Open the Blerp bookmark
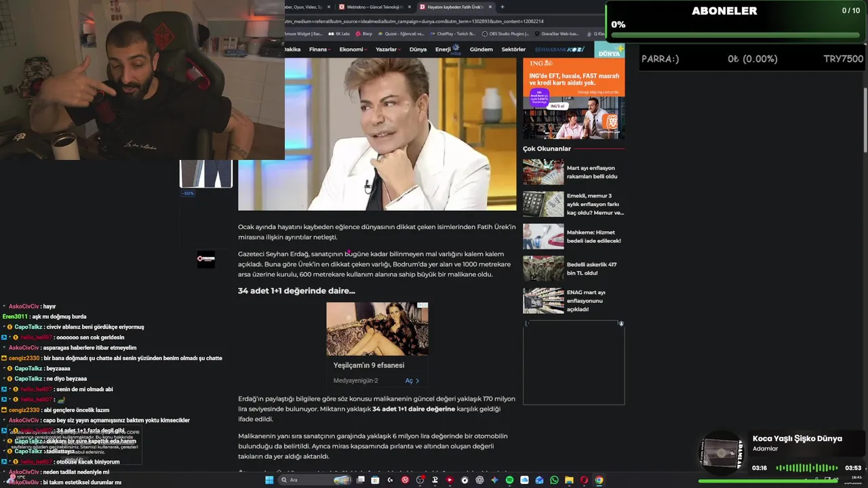The width and height of the screenshot is (868, 488). [x=363, y=33]
